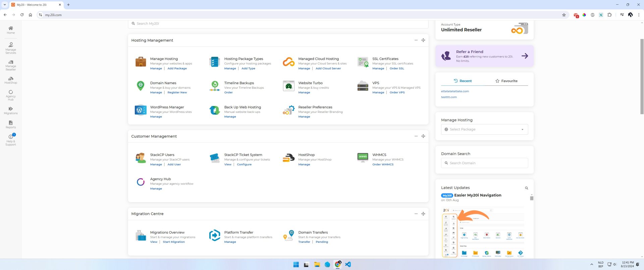The image size is (644, 270).
Task: Open the Select Package dropdown
Action: (484, 129)
